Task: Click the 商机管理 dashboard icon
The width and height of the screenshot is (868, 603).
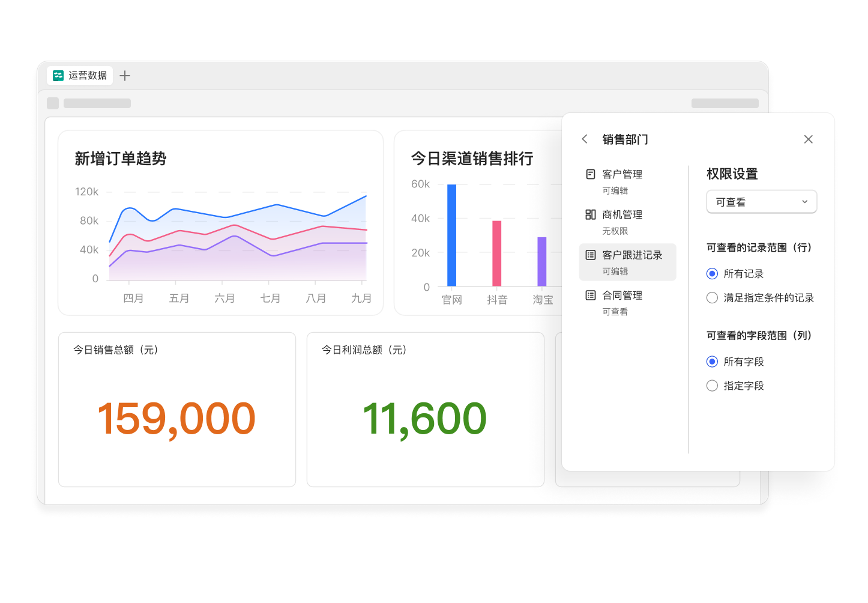Action: 591,214
